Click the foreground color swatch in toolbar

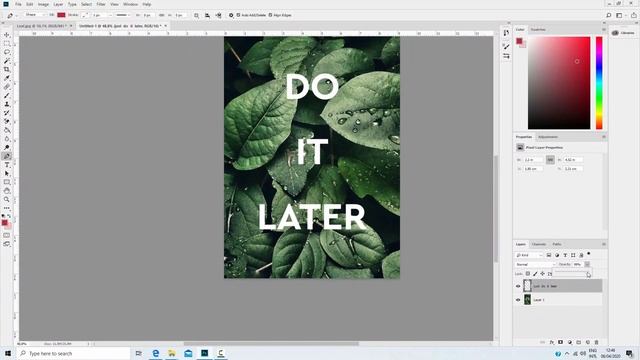point(4,222)
